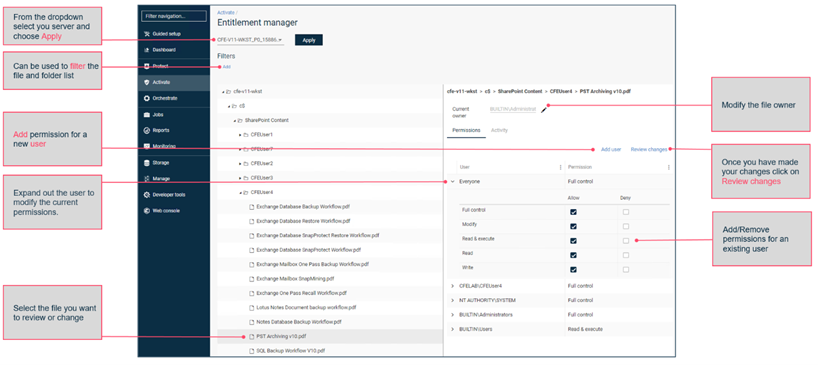Viewport: 818px width, 365px height.
Task: Click the Monitoring icon in sidebar
Action: (147, 147)
